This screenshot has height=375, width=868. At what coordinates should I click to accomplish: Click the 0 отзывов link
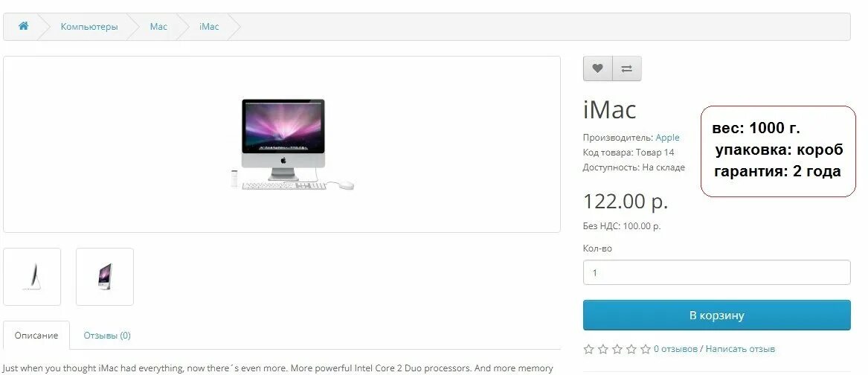click(675, 349)
